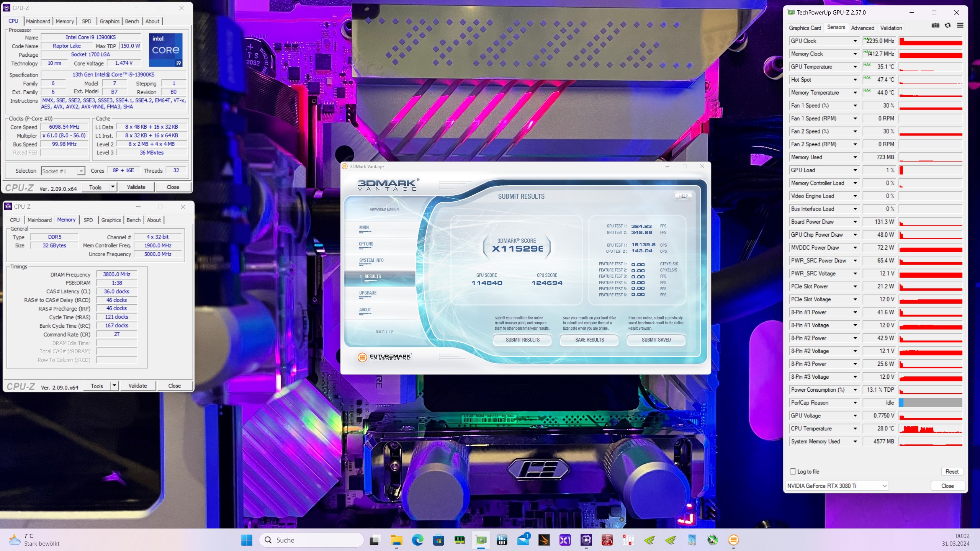980x551 pixels.
Task: Open SPD tab in lower CPU-Z window
Action: pyautogui.click(x=88, y=220)
